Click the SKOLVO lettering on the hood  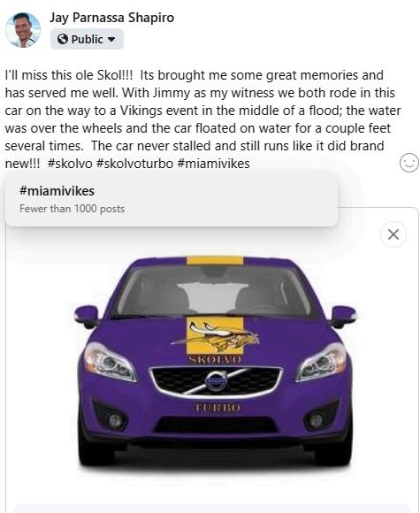point(215,360)
